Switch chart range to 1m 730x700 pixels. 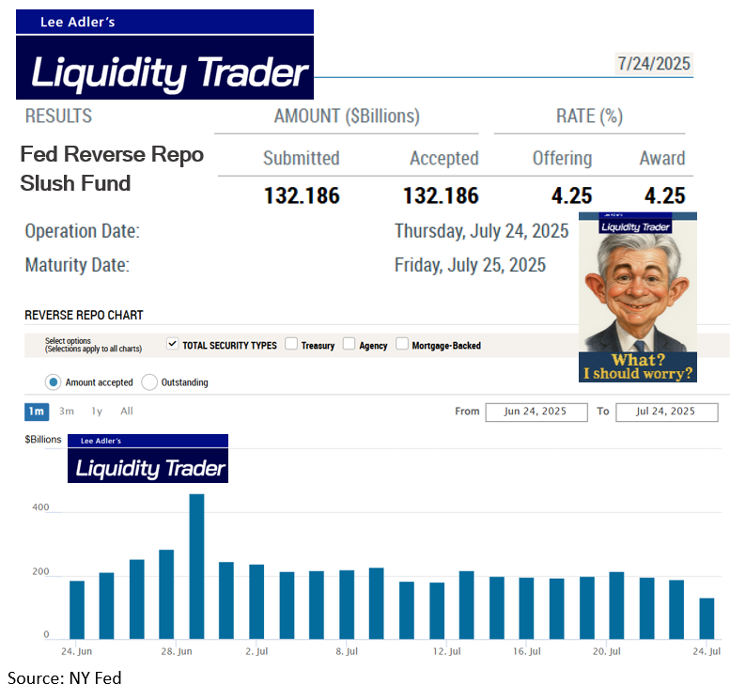point(37,412)
